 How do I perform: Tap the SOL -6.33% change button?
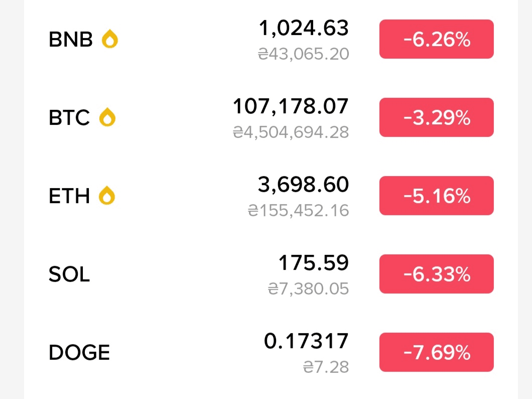coord(436,274)
